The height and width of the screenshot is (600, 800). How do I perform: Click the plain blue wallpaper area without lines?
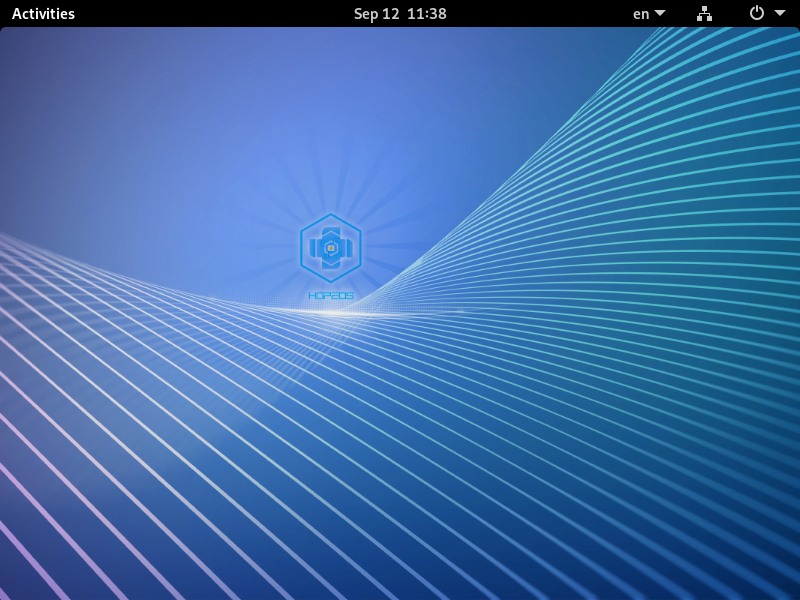150,120
